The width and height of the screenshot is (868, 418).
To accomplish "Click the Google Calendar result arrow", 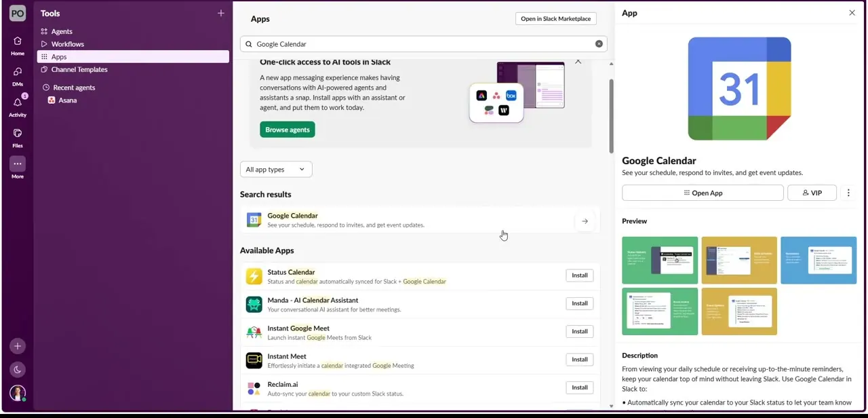I will (585, 221).
